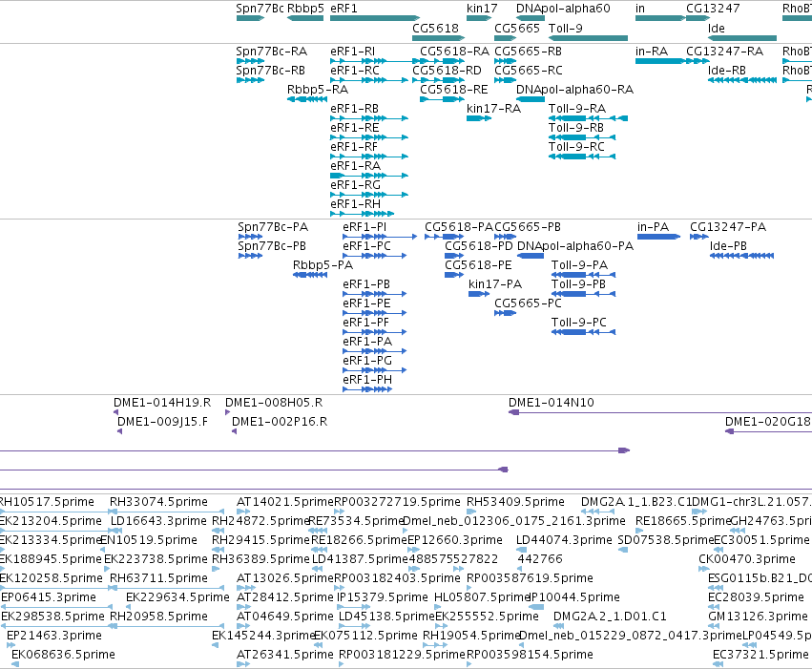Select the eRF1-RE transcript label

pyautogui.click(x=355, y=127)
